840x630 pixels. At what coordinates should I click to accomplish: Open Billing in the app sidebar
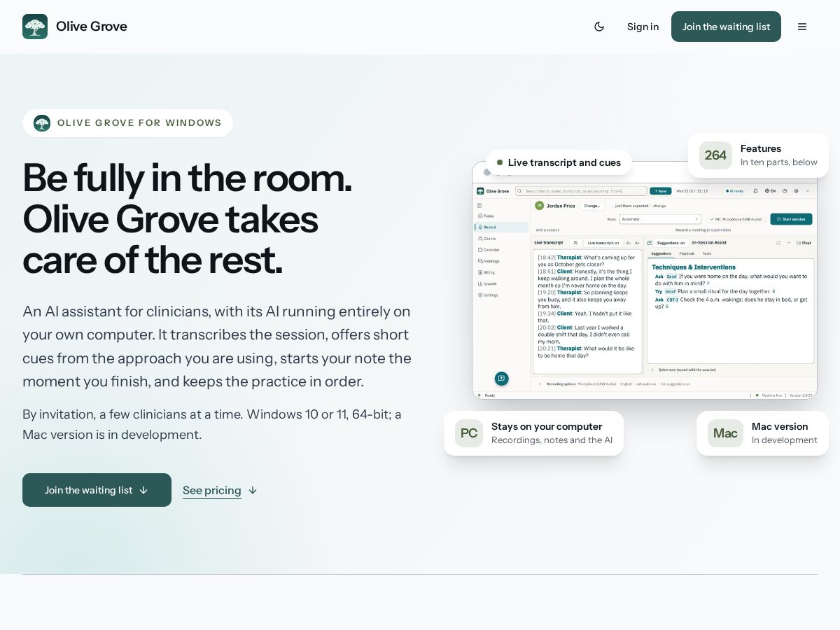coord(501,272)
